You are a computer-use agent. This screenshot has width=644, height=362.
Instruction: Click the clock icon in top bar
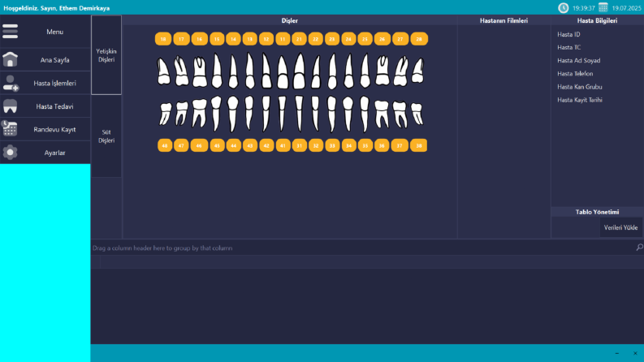[x=563, y=8]
